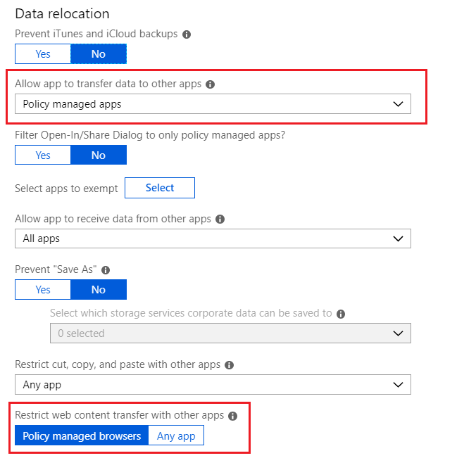
Task: Click info icon beside Prevent iTunes and iCloud backups
Action: coord(186,34)
